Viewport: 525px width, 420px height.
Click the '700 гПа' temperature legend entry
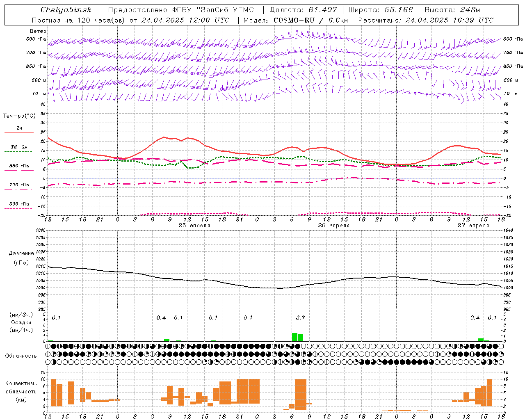coord(19,185)
